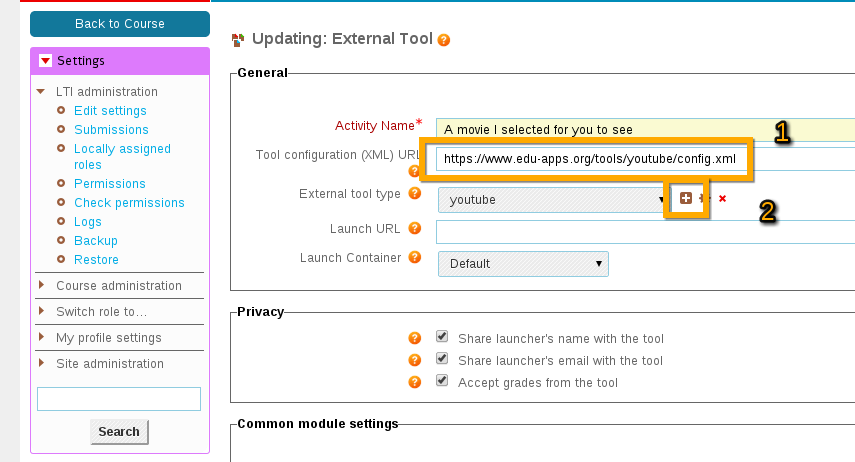Open help for Accept grades from the tool
Viewport: 855px width, 462px height.
click(x=414, y=382)
